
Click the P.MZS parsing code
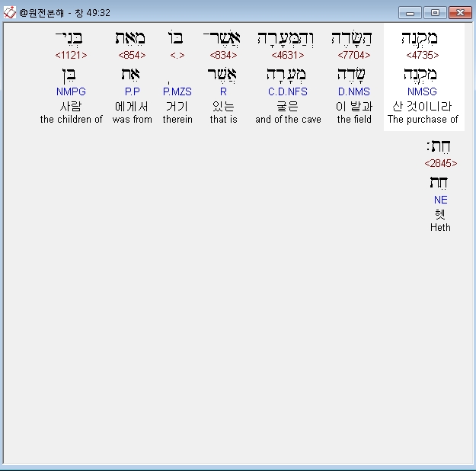(x=177, y=91)
